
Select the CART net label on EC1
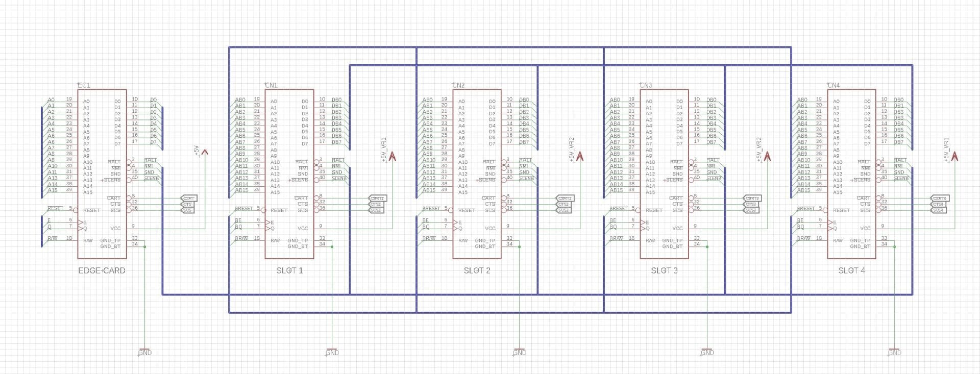coord(188,198)
